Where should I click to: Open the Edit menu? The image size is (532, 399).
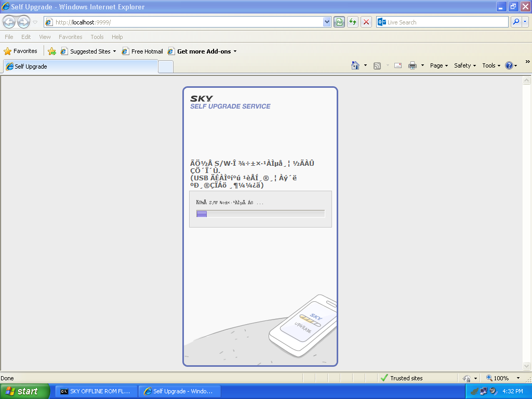[x=26, y=37]
